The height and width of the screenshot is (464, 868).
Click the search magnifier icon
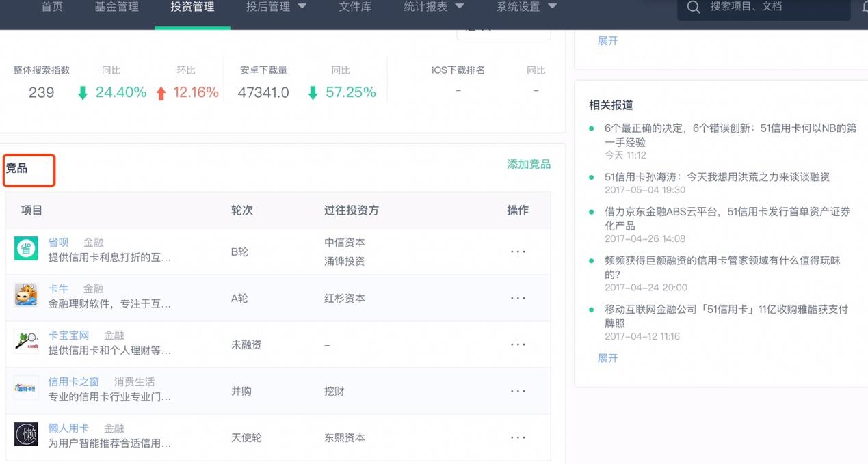(694, 8)
